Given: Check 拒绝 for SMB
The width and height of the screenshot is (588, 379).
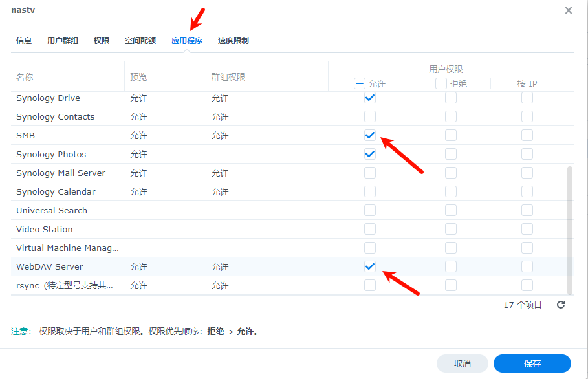Looking at the screenshot, I should click(x=451, y=135).
